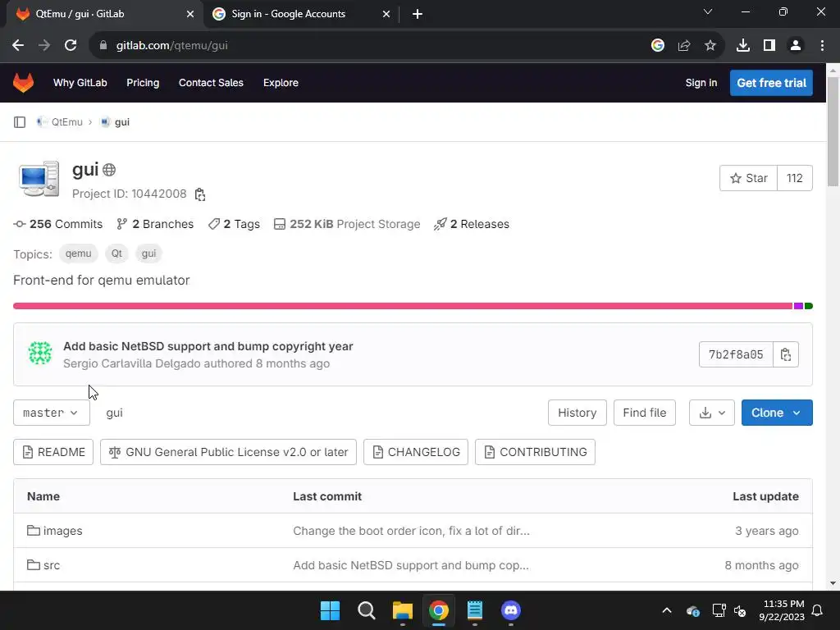
Task: Go to Contact Sales
Action: [x=211, y=83]
